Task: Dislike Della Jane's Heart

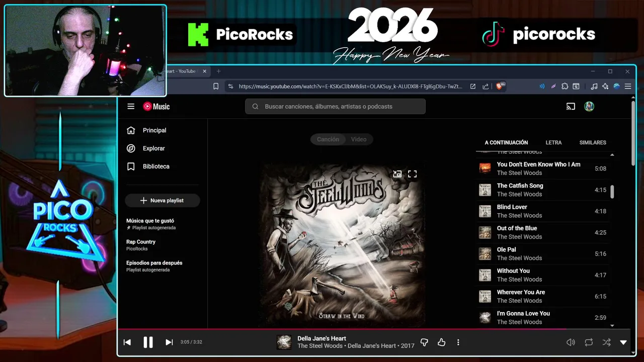Action: pyautogui.click(x=424, y=342)
